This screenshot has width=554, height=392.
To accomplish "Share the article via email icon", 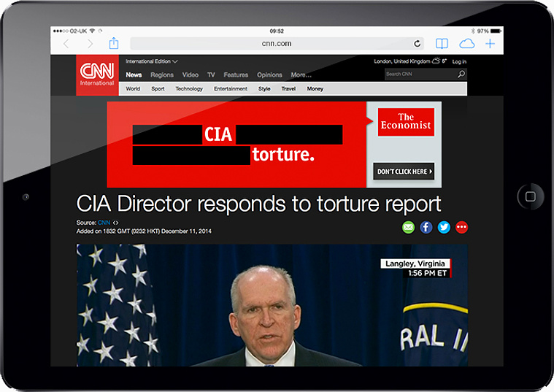I will tap(408, 227).
